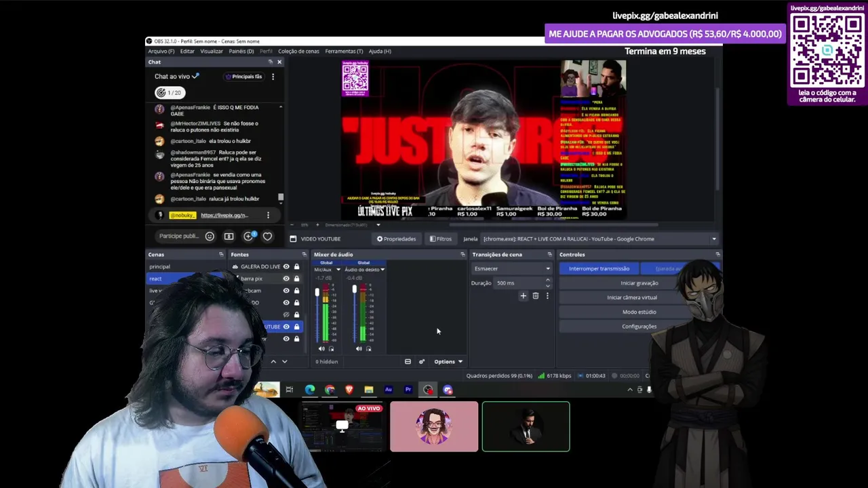Close the Chat dock panel
This screenshot has height=488, width=868.
279,62
